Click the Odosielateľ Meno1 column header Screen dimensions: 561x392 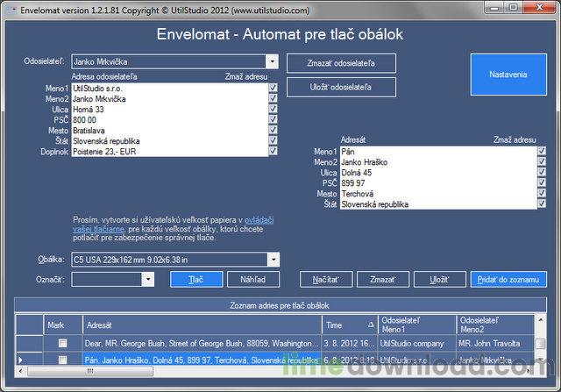(x=416, y=324)
